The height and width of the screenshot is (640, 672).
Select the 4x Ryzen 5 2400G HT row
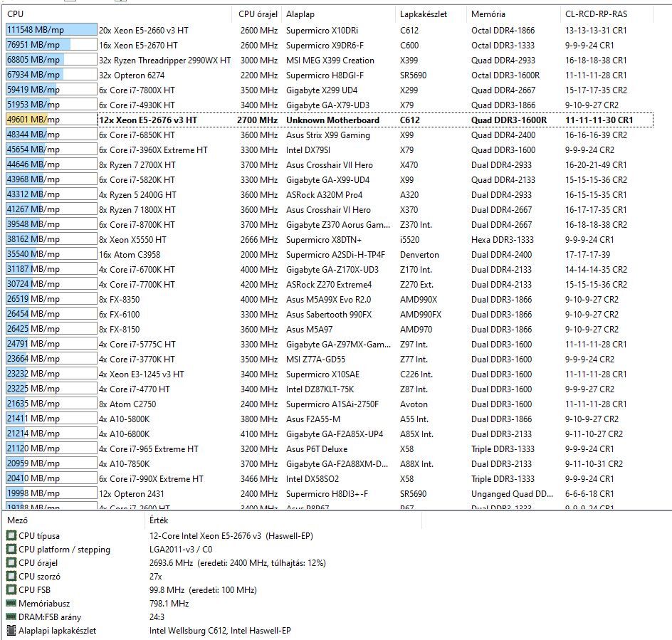[x=329, y=194]
